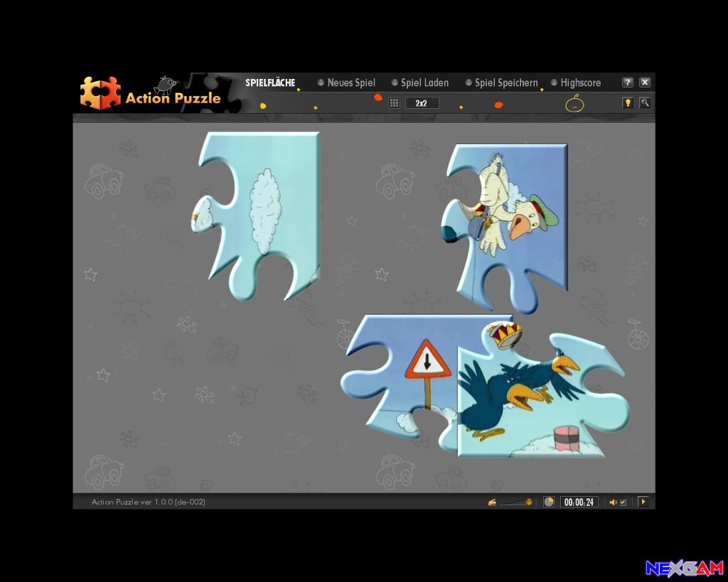This screenshot has height=582, width=728.
Task: Select the SPIELFLÄCHE tab label
Action: pyautogui.click(x=270, y=82)
